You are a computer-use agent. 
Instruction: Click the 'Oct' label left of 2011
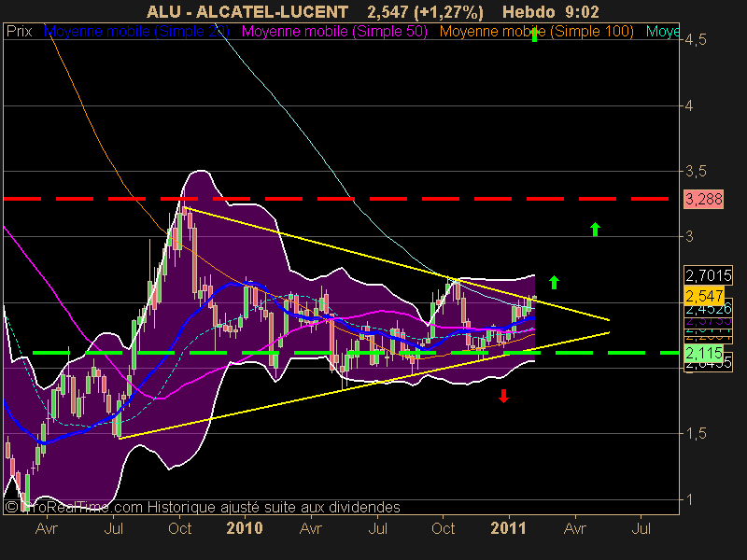tap(443, 528)
